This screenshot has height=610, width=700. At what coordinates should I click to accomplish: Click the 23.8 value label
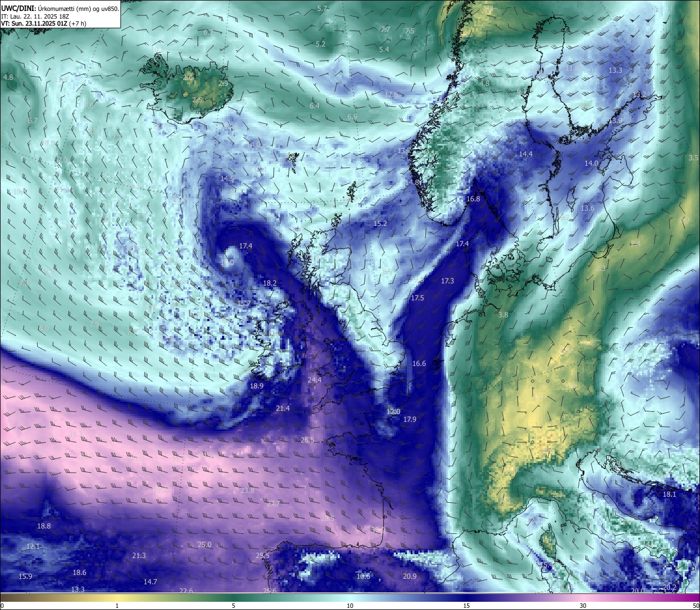tap(247, 490)
